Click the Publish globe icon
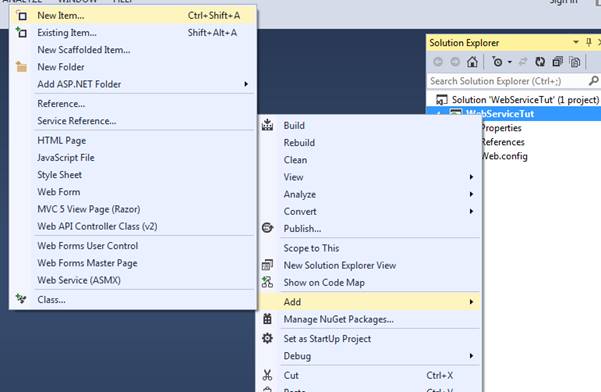The width and height of the screenshot is (601, 392). 267,228
